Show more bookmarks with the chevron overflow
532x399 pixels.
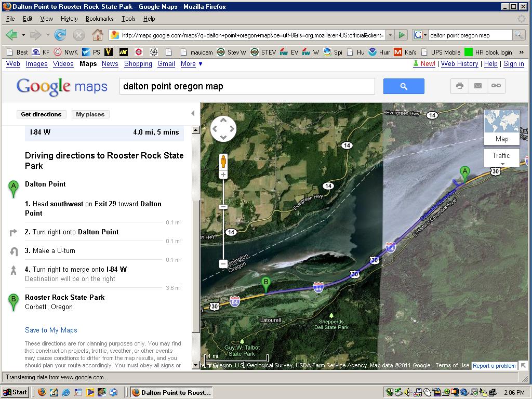[x=522, y=52]
